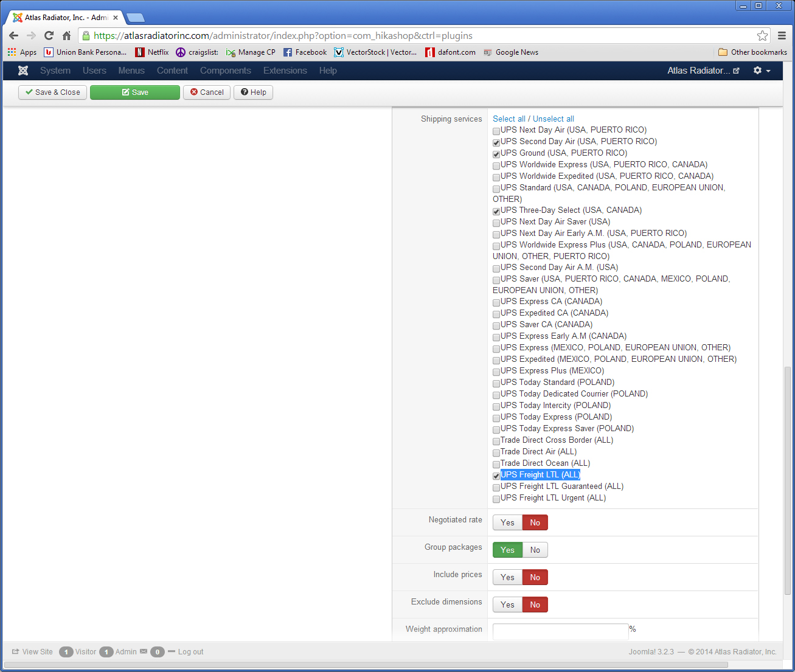
Task: Open the Apps bookmarks shortcut
Action: point(22,52)
